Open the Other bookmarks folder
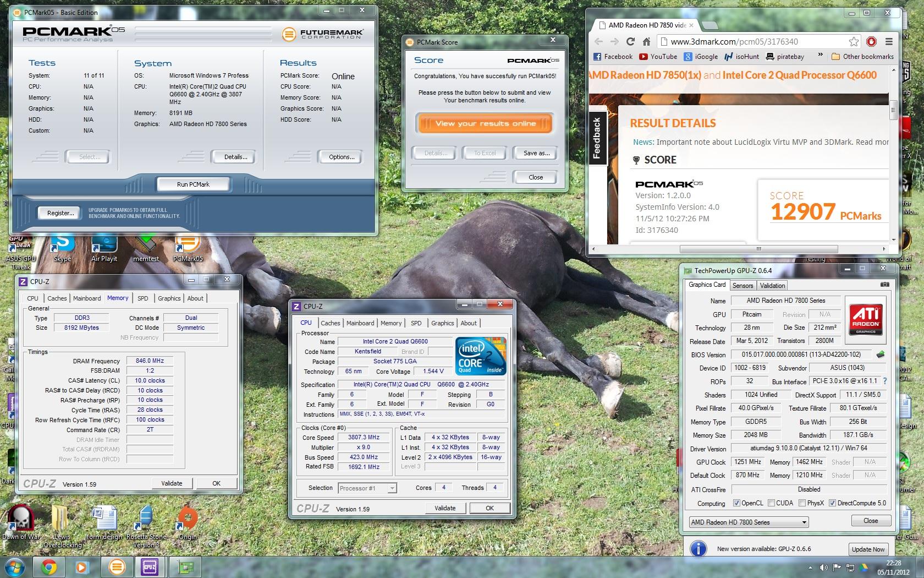Viewport: 924px width, 578px height. click(863, 56)
